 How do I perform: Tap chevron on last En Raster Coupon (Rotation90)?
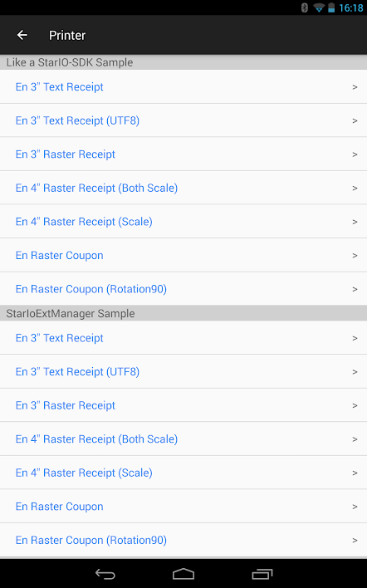(x=355, y=541)
